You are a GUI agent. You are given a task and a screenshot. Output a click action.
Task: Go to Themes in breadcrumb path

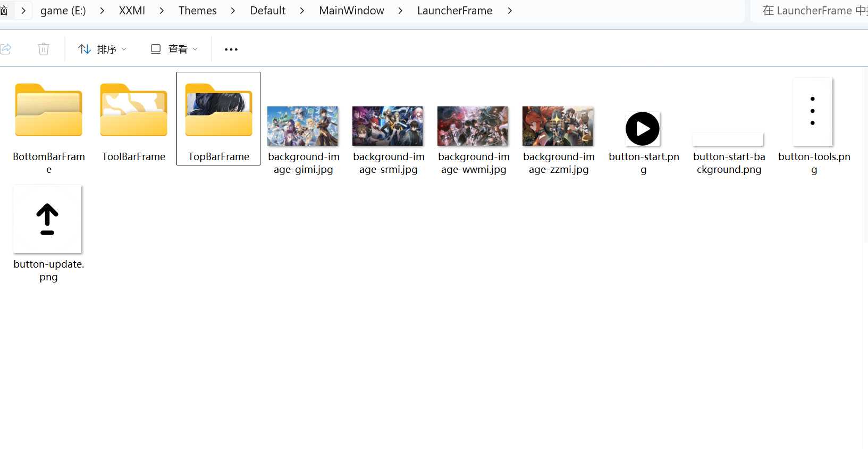197,11
